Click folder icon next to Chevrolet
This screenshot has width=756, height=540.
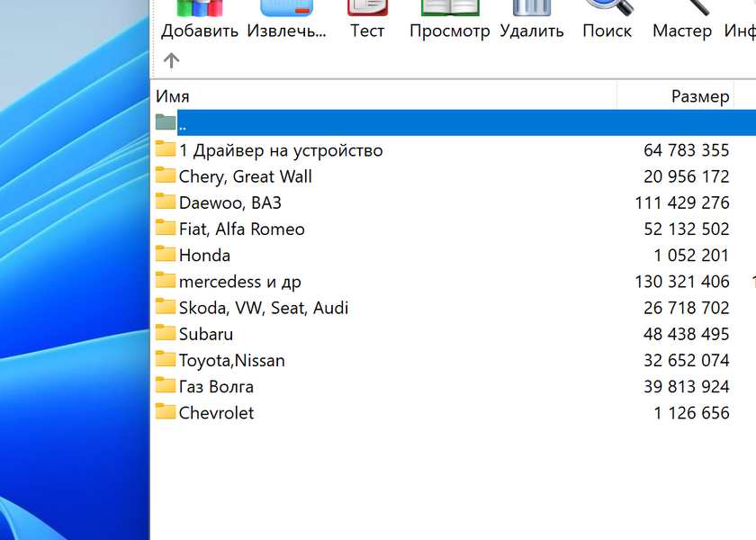166,411
